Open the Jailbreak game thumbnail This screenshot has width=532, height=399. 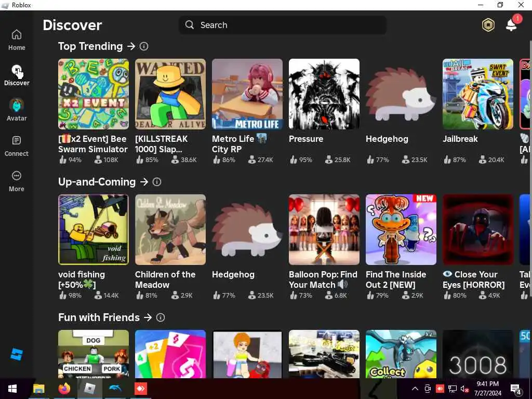[478, 94]
